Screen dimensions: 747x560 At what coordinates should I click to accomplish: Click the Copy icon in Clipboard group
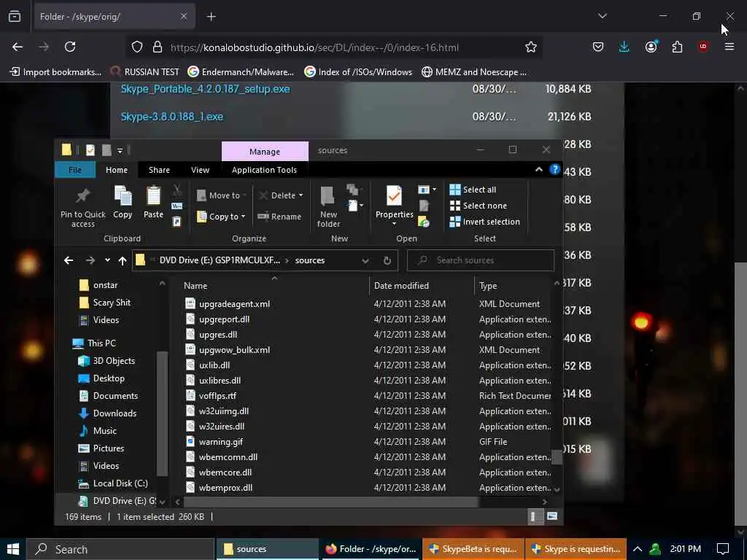pos(123,195)
